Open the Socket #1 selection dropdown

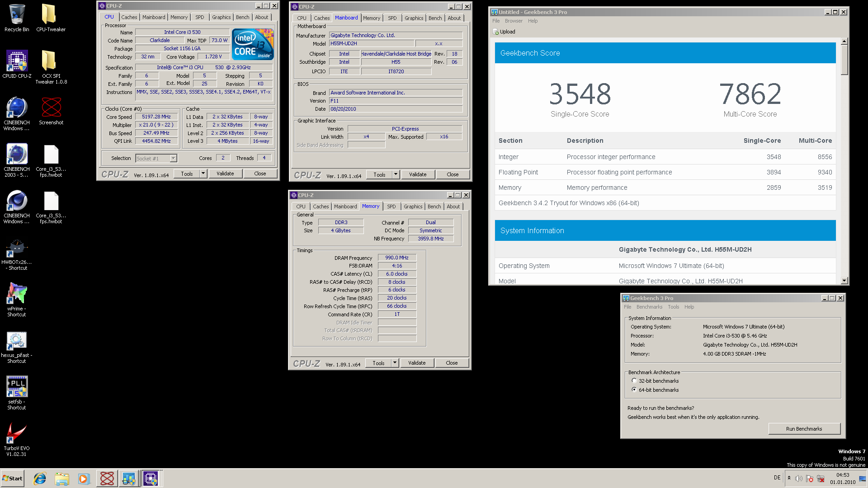coord(156,158)
